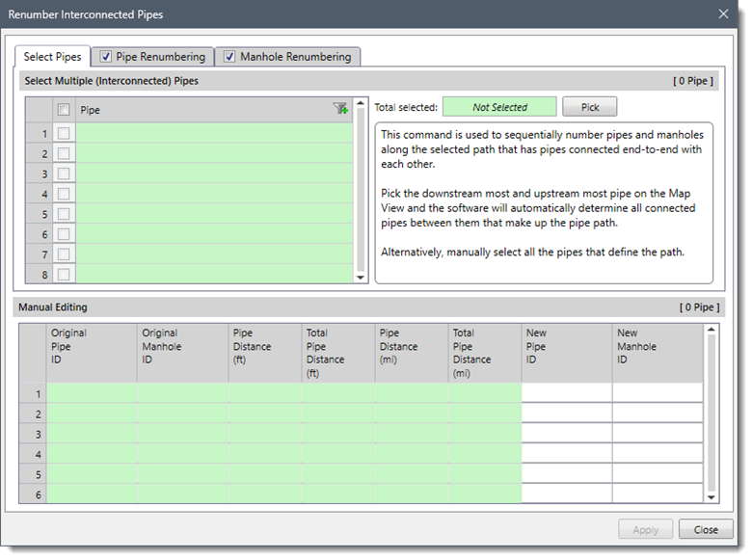Viewport: 752px width, 560px height.
Task: Tick the checkbox in pipe row 4
Action: tap(64, 194)
